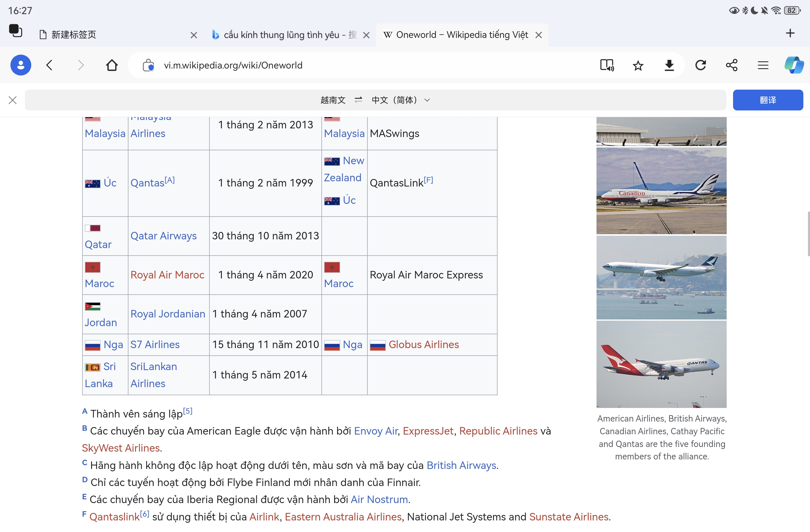Close the cầu kính Bing search tab
This screenshot has height=532, width=810.
pyautogui.click(x=366, y=35)
